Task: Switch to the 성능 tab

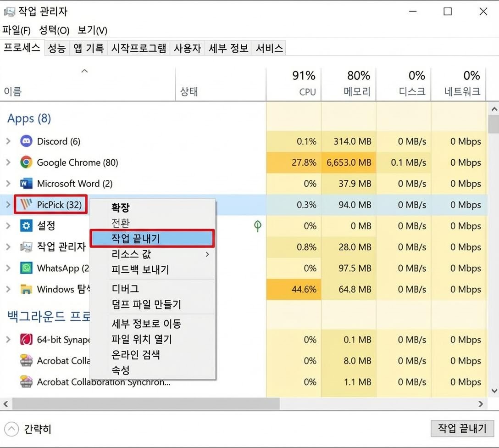Action: (57, 48)
